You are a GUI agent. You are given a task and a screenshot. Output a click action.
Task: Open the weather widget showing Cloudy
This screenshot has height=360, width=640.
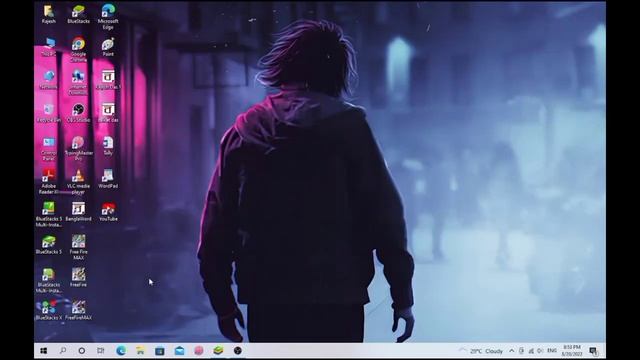coord(482,351)
